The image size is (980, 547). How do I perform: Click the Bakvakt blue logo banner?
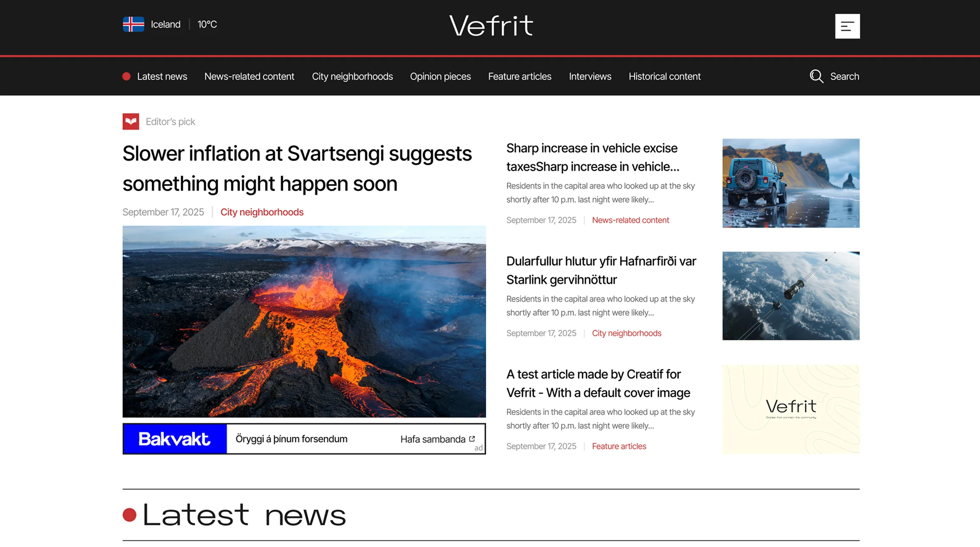(x=175, y=439)
